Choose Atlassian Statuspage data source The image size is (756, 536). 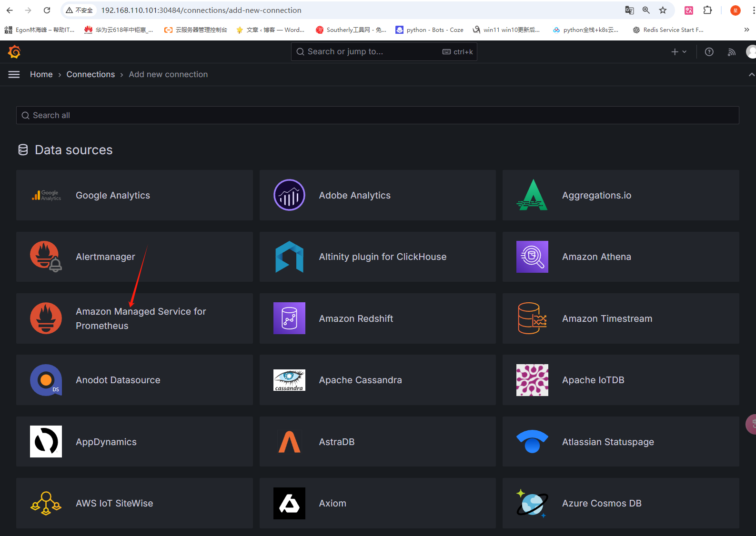pyautogui.click(x=621, y=442)
